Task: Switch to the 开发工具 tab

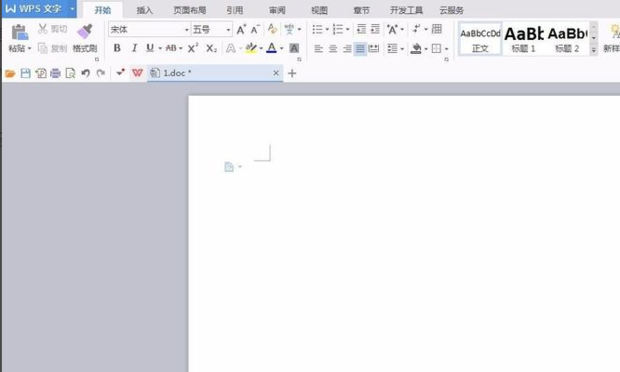Action: point(406,10)
